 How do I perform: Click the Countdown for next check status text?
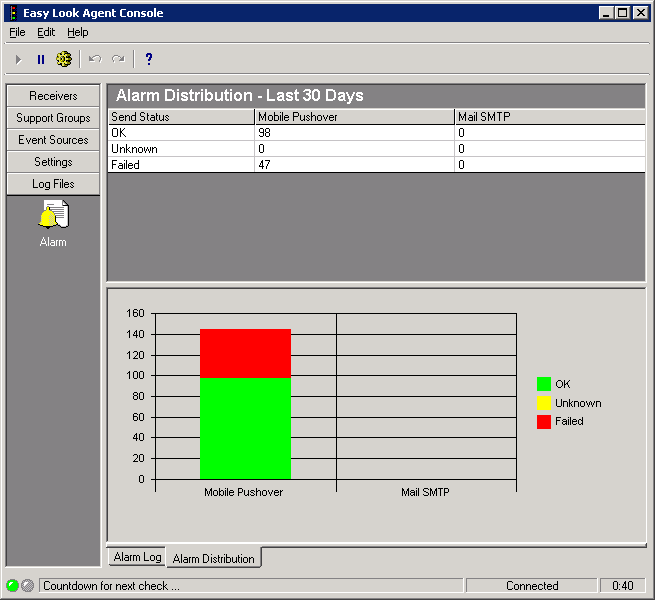[x=112, y=586]
